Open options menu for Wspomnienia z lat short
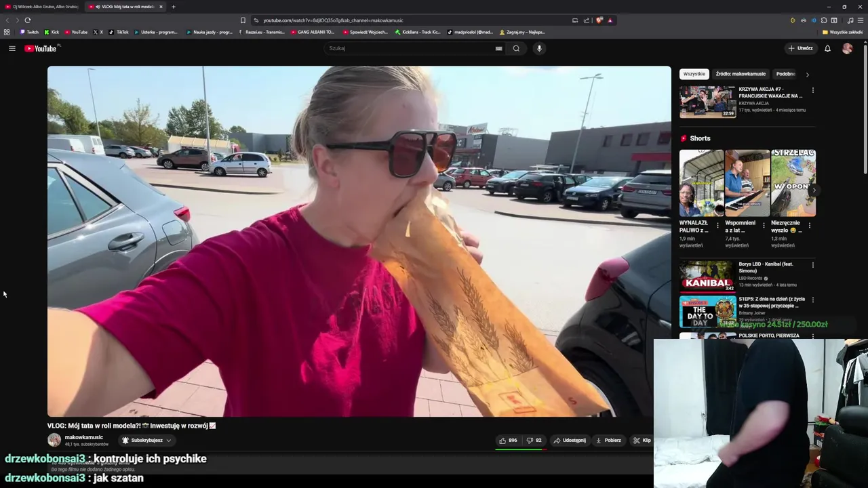 coord(764,225)
